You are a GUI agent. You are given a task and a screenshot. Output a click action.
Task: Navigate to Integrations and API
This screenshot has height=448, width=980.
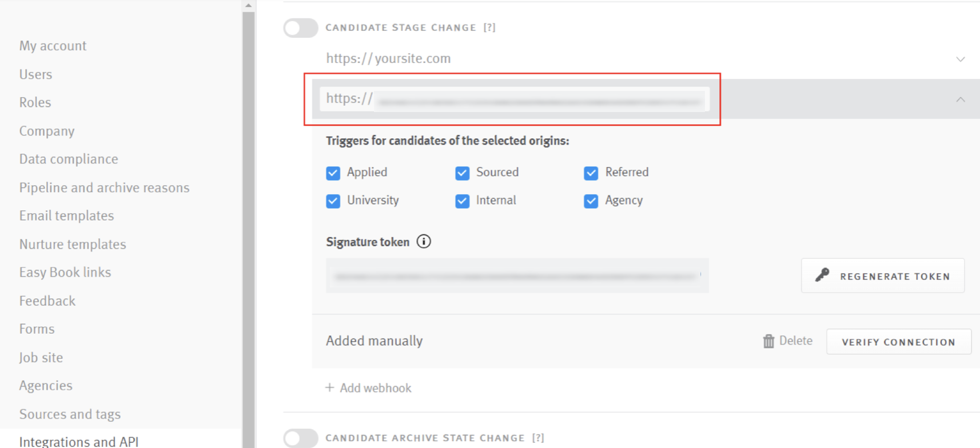(78, 440)
